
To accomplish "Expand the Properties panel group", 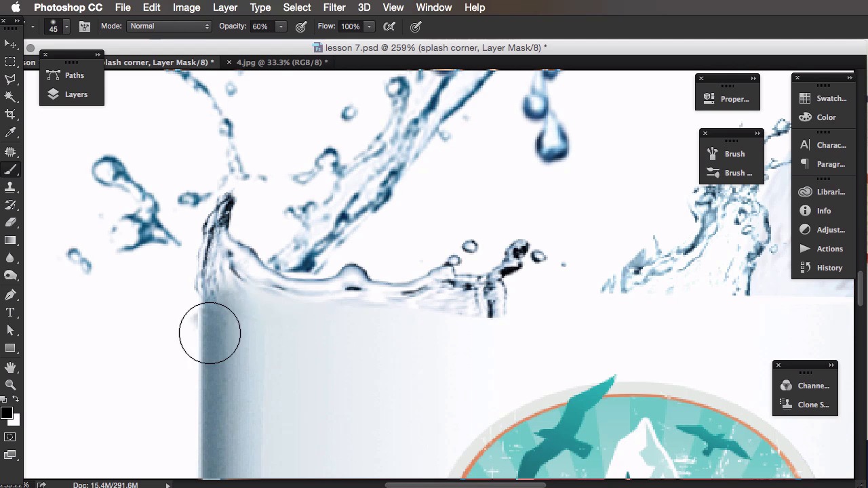I will 753,78.
